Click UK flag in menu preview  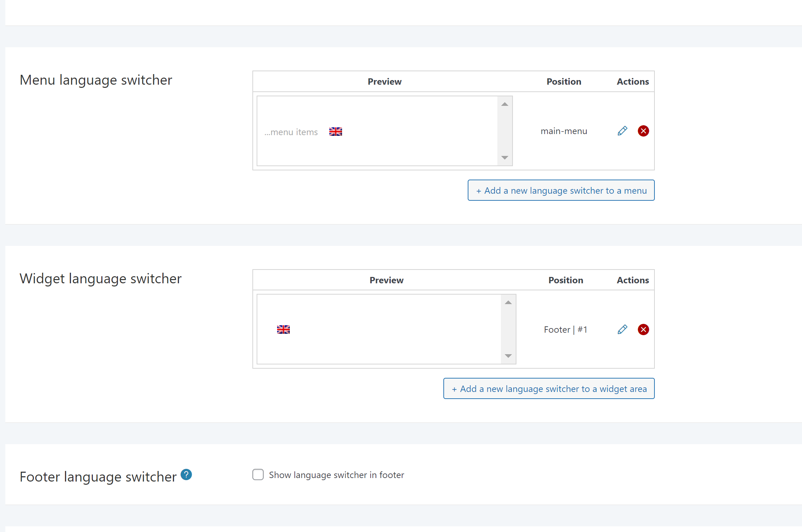[x=335, y=132]
